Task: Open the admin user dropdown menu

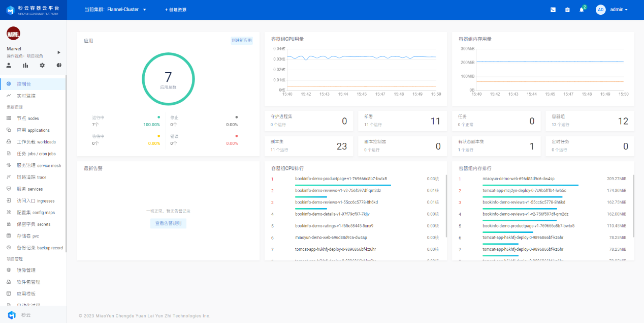Action: point(619,10)
